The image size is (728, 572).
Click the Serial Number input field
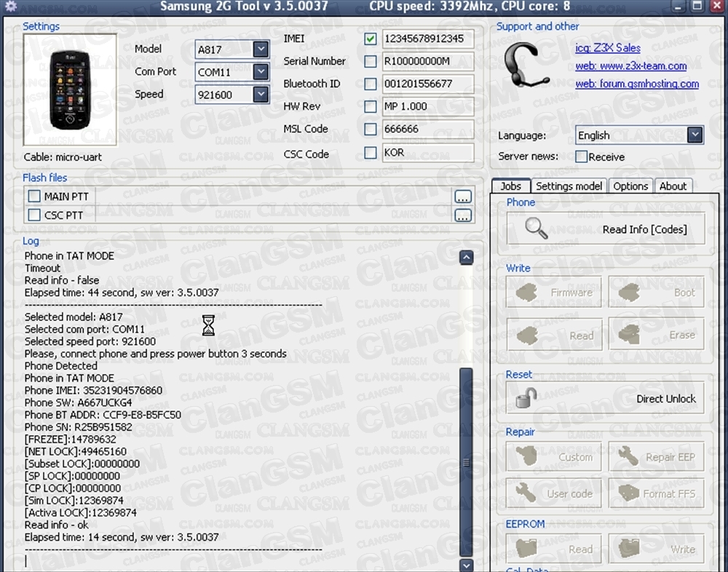click(x=427, y=61)
